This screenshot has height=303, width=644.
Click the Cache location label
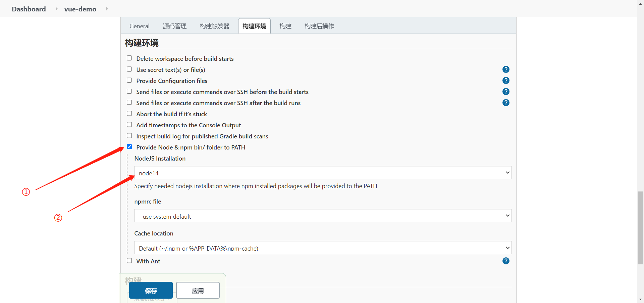point(154,233)
